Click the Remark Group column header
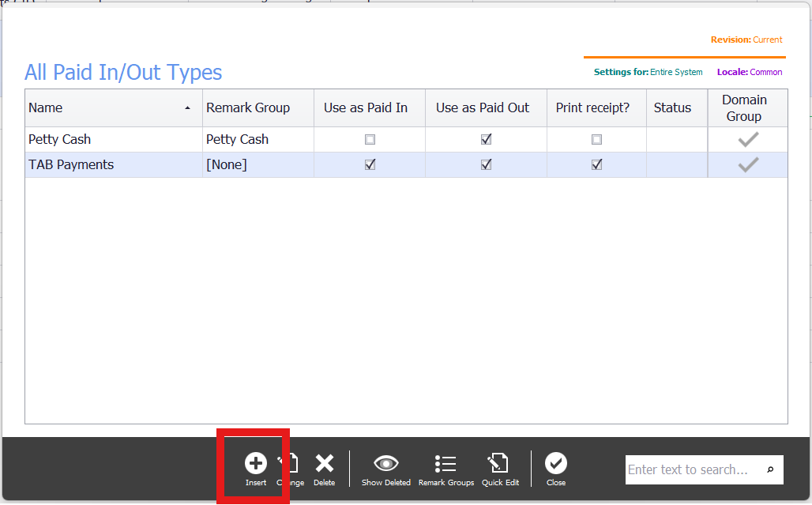812x505 pixels. [258, 107]
